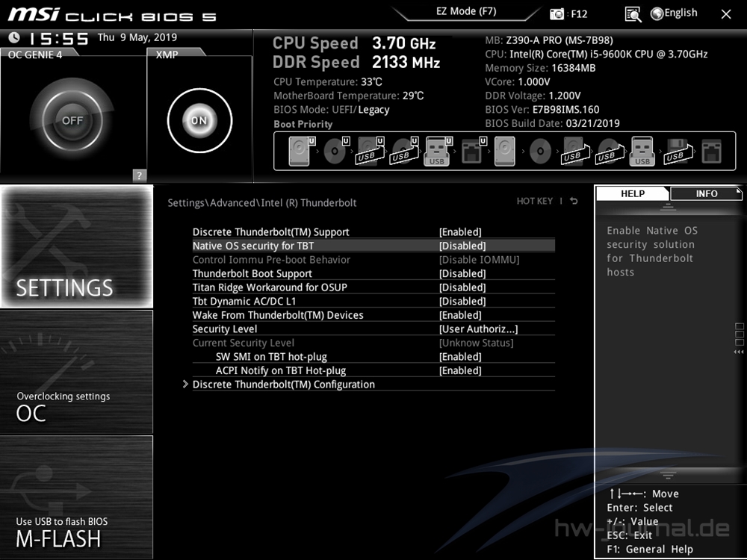Select the Thunderbolt Boot Support label

point(252,273)
